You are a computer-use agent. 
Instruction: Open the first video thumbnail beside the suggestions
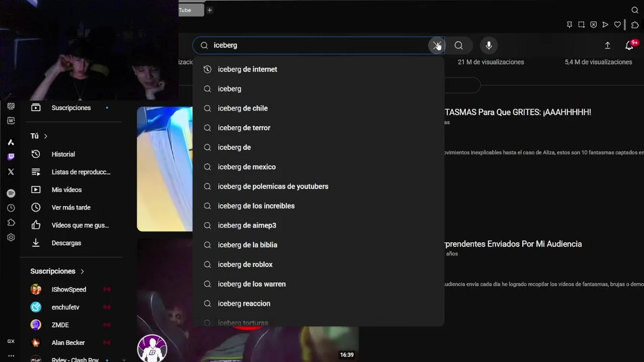click(x=165, y=169)
